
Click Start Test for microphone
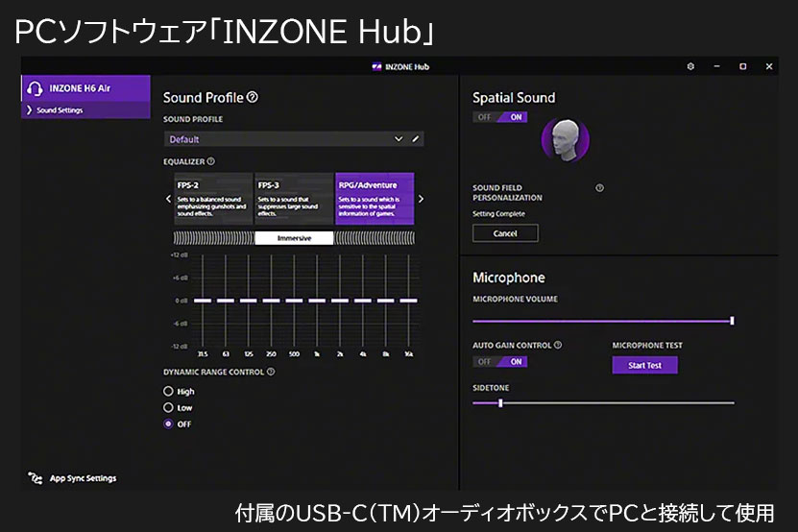tap(644, 365)
